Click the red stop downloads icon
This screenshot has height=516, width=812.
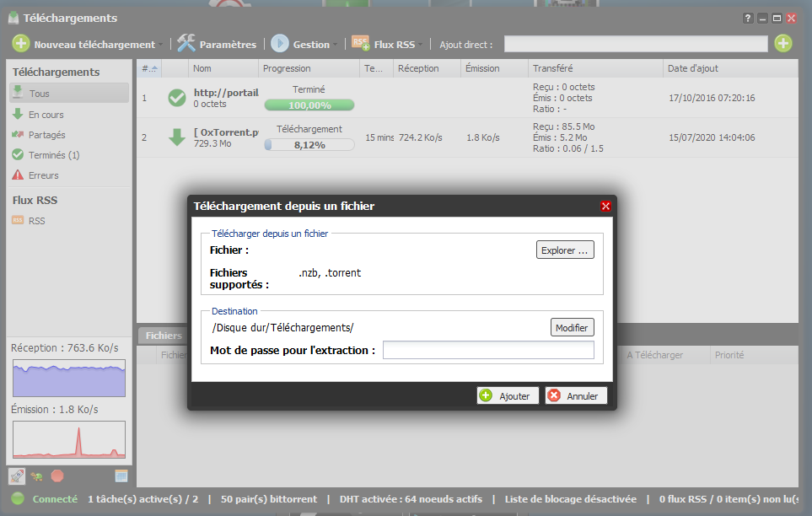pyautogui.click(x=57, y=476)
